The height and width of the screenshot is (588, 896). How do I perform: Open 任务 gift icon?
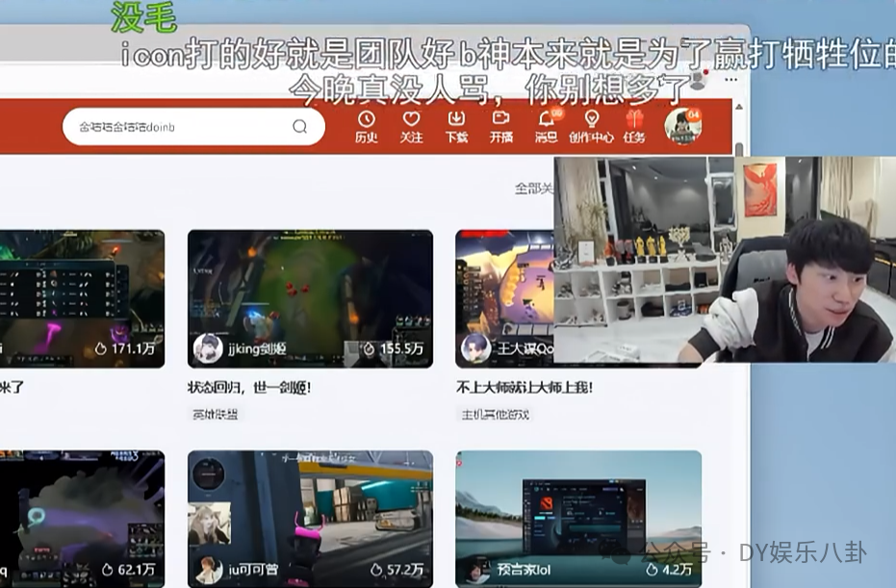point(634,126)
